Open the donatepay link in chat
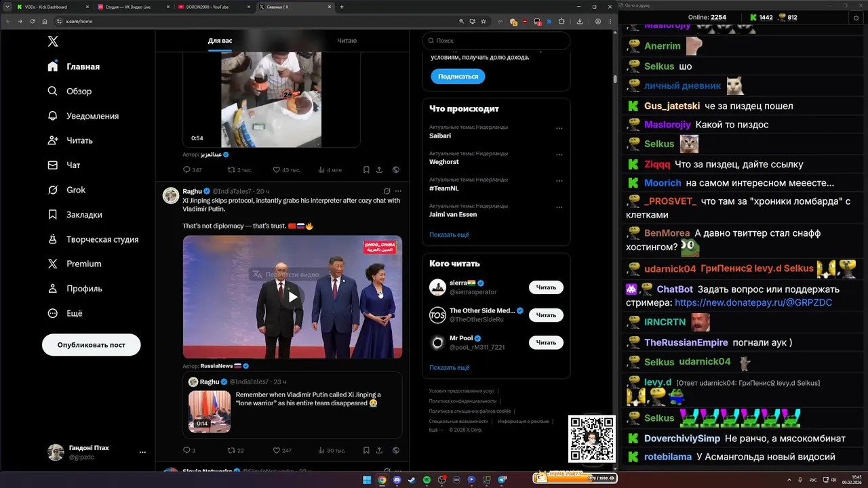The width and height of the screenshot is (868, 488). [x=753, y=302]
